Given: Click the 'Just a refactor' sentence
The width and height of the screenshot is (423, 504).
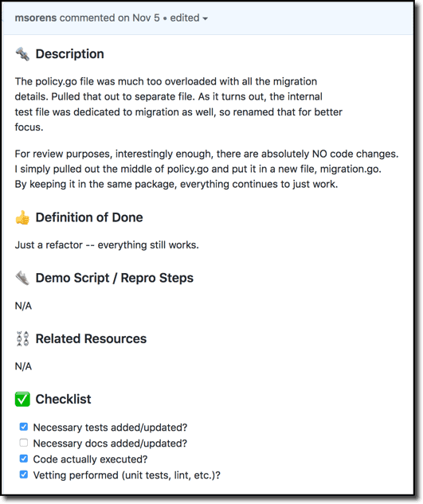Looking at the screenshot, I should coord(107,245).
